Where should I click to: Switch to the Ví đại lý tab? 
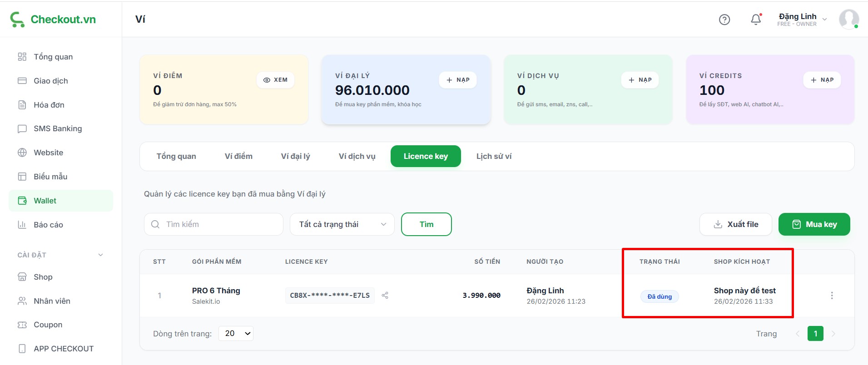[295, 156]
